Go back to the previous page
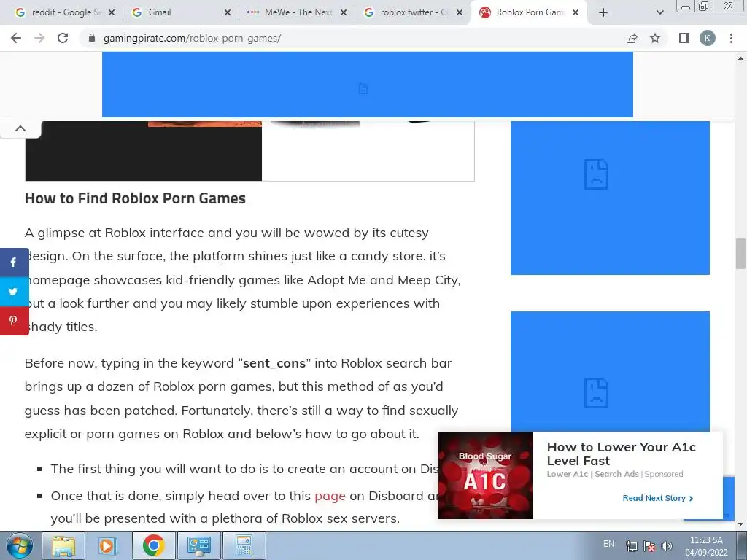 (16, 38)
